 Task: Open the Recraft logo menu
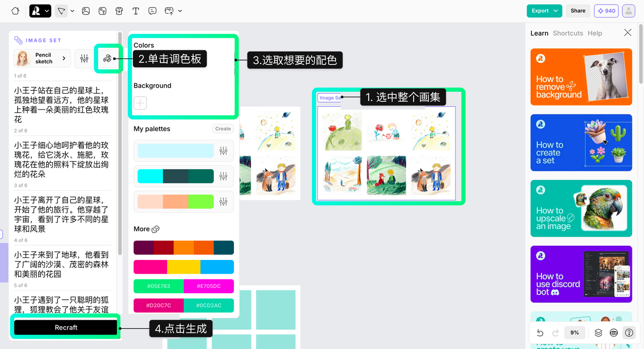click(x=40, y=11)
